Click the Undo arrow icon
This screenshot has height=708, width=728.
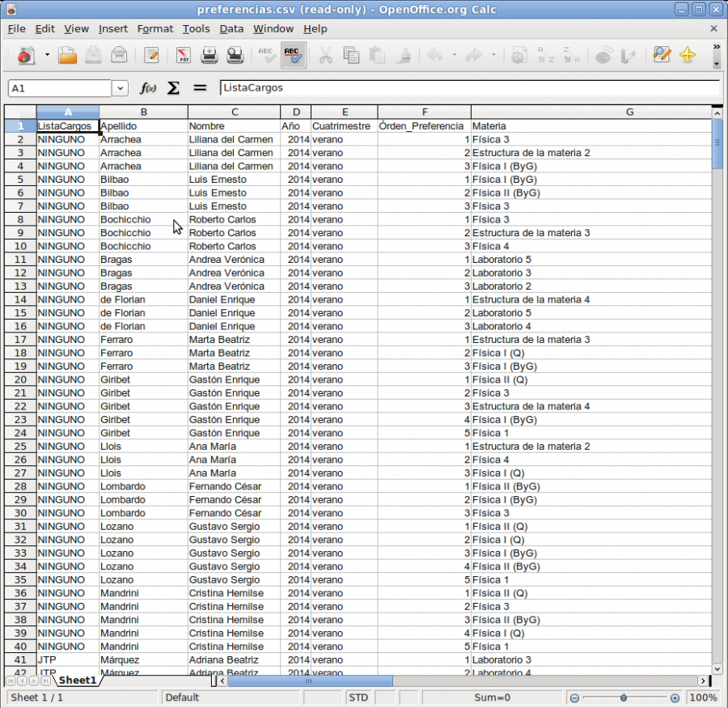435,55
